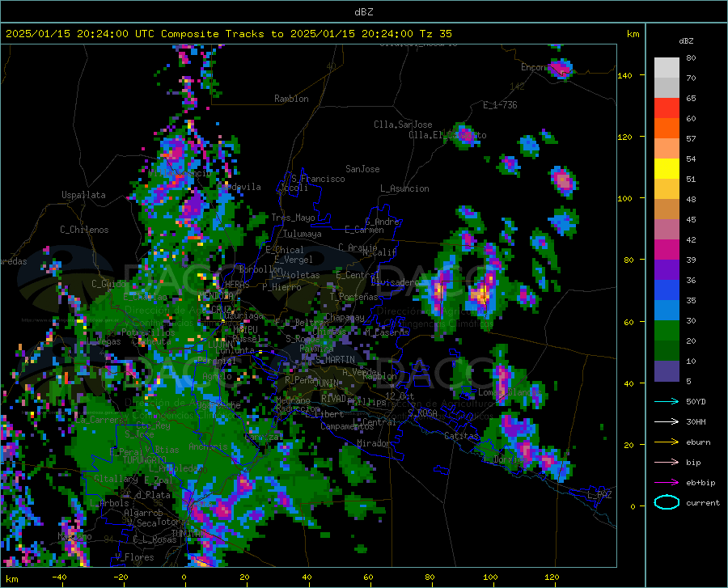The width and height of the screenshot is (728, 588).
Task: Click the dBZ title at top center
Action: pyautogui.click(x=363, y=12)
